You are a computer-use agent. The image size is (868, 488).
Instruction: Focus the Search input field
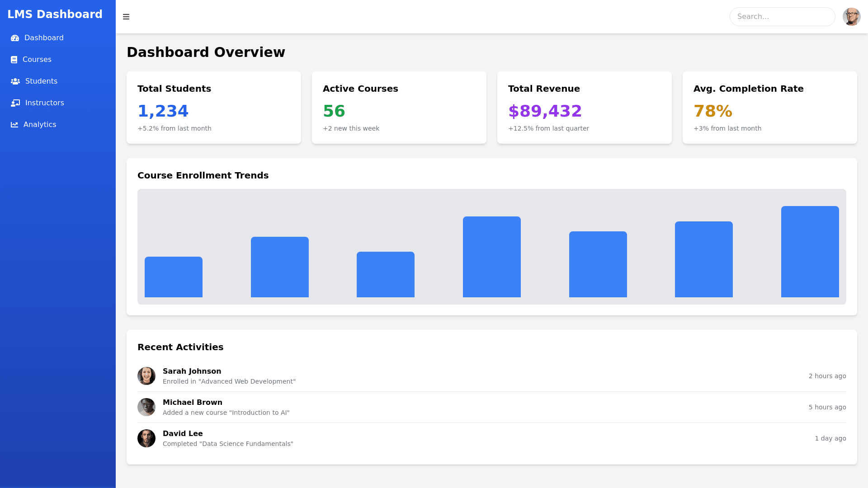pyautogui.click(x=782, y=17)
